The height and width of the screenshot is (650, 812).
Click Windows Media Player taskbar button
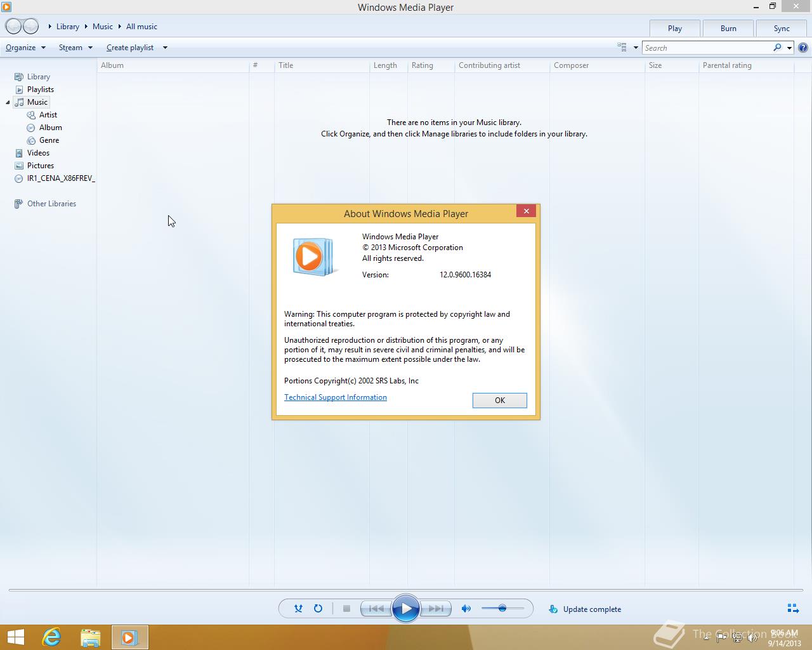pyautogui.click(x=129, y=637)
